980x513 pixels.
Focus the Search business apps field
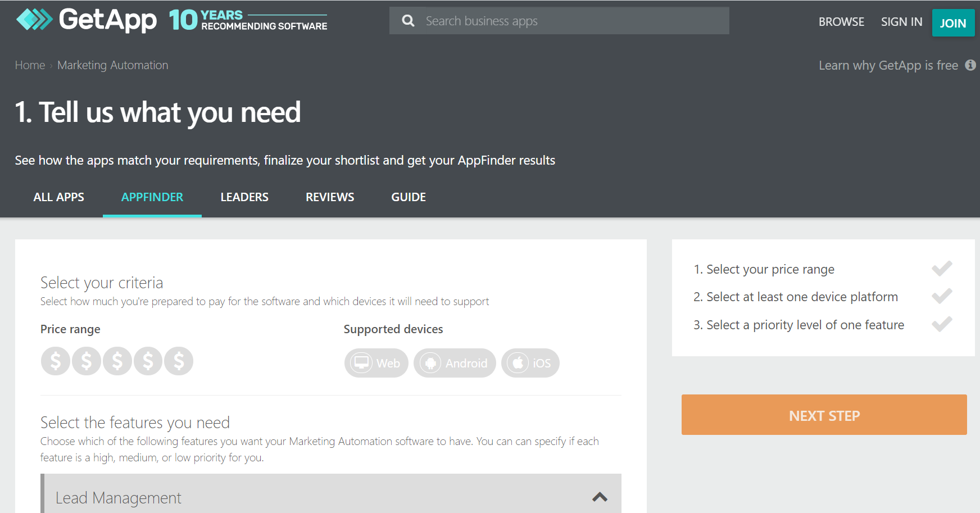[559, 21]
